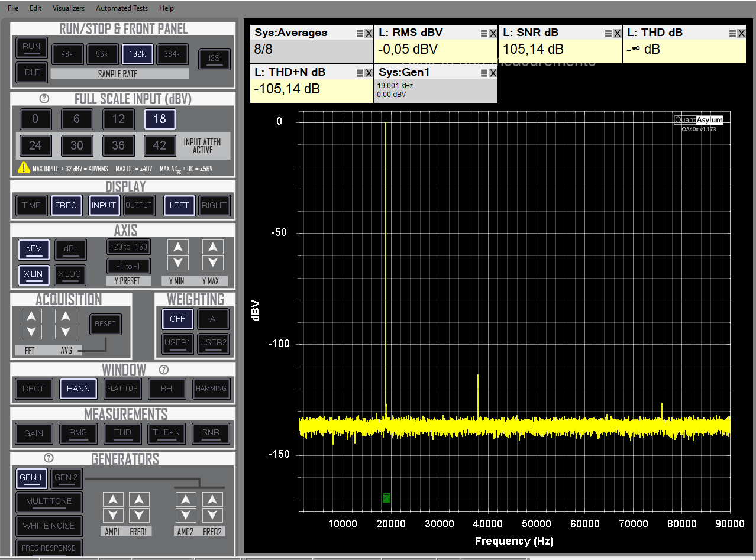
Task: Select 96k sample rate
Action: 102,54
